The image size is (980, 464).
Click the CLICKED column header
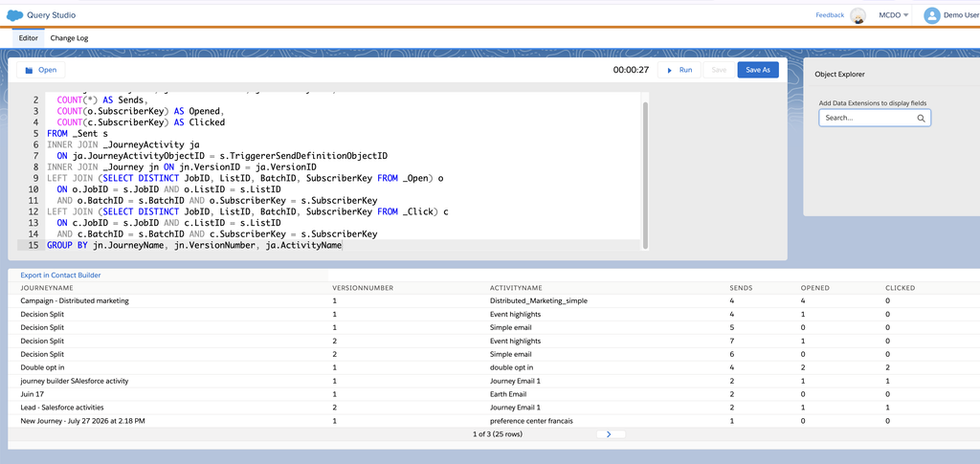coord(900,288)
